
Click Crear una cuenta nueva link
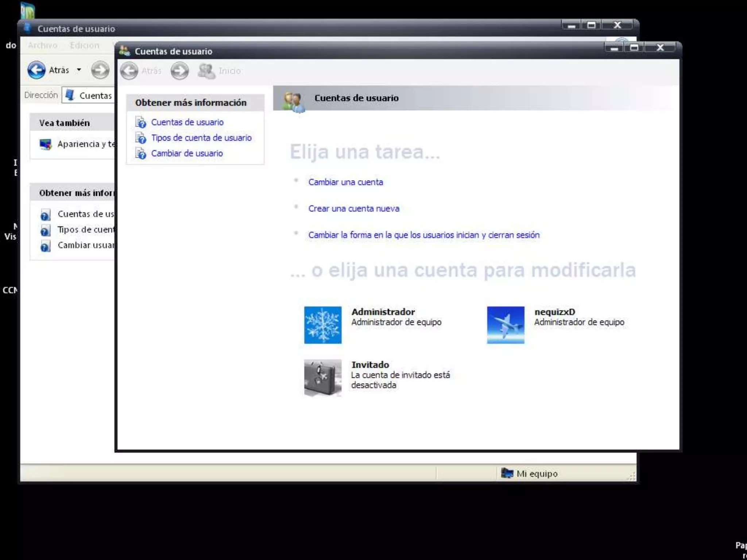(x=353, y=209)
